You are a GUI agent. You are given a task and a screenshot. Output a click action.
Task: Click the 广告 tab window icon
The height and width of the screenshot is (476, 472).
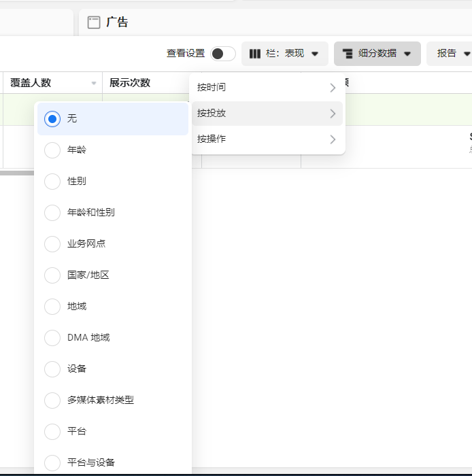point(94,22)
